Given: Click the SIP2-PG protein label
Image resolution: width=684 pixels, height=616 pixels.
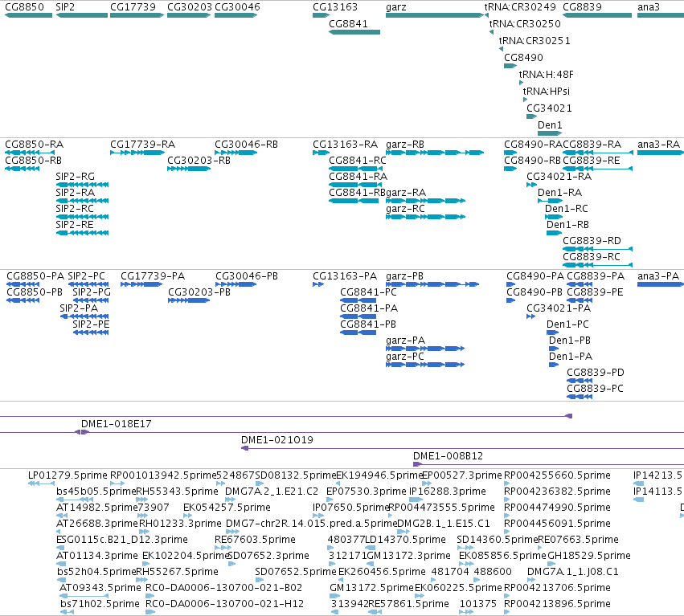Looking at the screenshot, I should coord(92,292).
